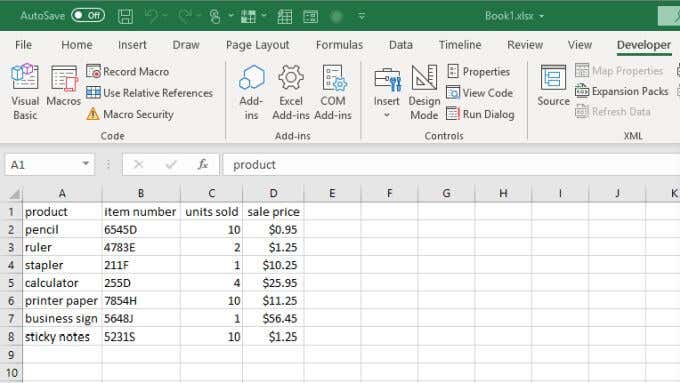Select cell containing 'pencil'

(62, 229)
